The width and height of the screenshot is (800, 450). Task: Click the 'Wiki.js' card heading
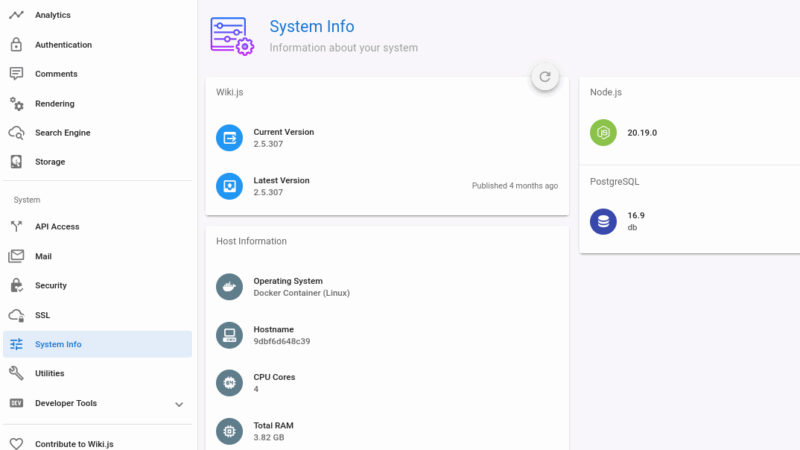230,92
